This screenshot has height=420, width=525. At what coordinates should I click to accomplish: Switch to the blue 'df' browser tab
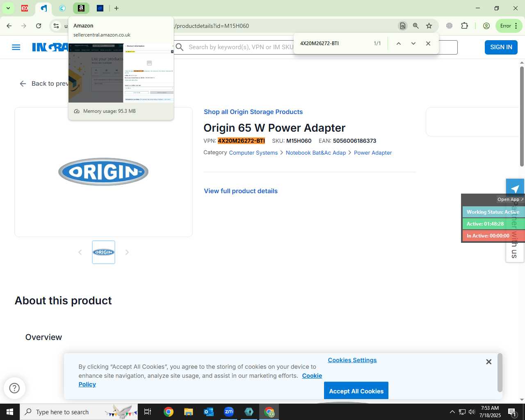[x=100, y=8]
